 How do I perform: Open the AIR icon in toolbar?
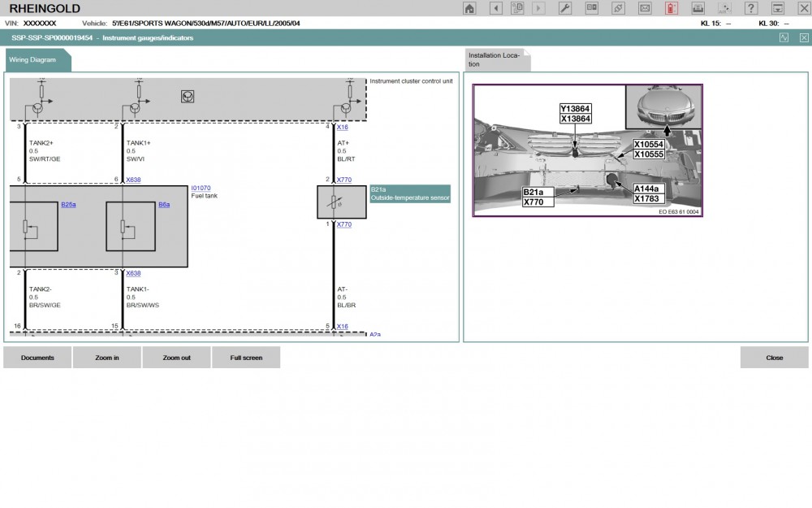click(x=724, y=8)
